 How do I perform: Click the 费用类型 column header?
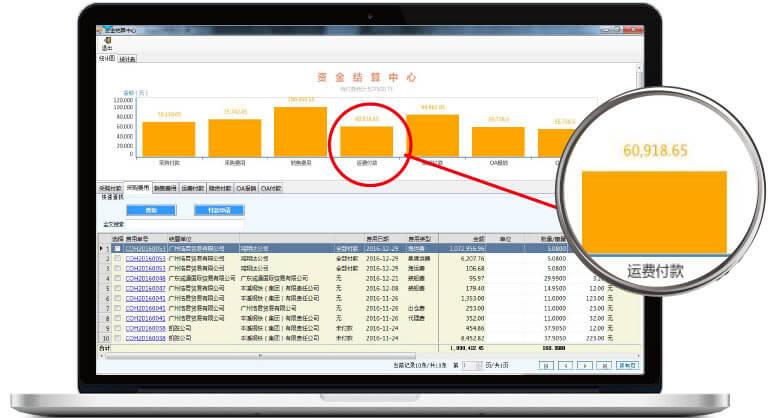point(420,239)
